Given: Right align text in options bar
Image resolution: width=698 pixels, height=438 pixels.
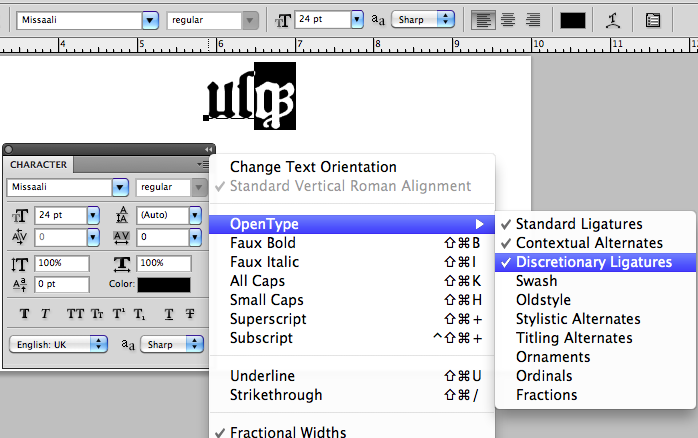Looking at the screenshot, I should pos(533,19).
